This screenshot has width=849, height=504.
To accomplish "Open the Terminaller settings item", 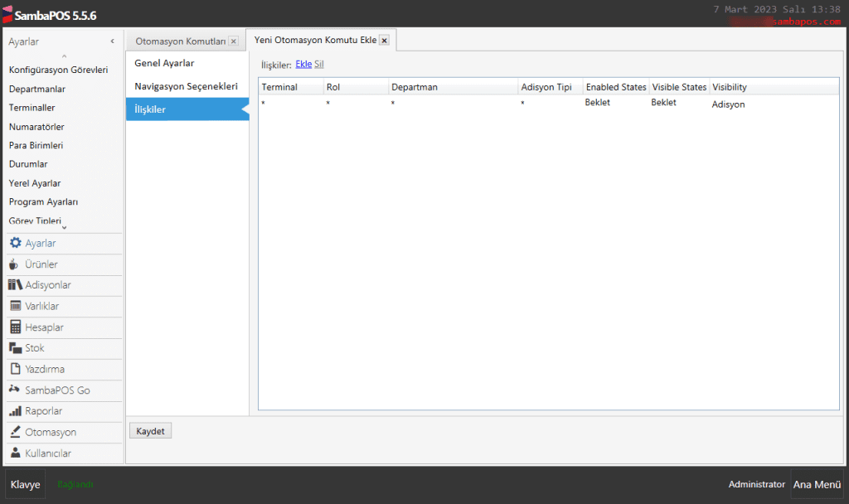I will pyautogui.click(x=32, y=108).
